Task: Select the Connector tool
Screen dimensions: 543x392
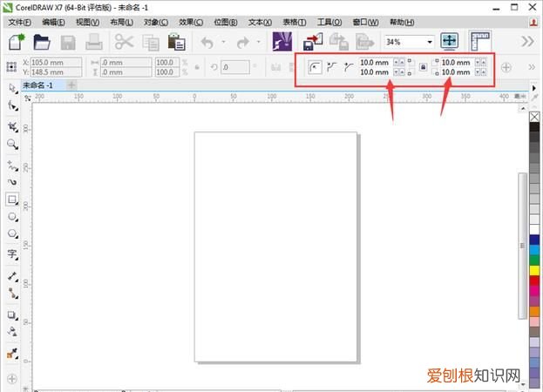Action: click(x=13, y=293)
